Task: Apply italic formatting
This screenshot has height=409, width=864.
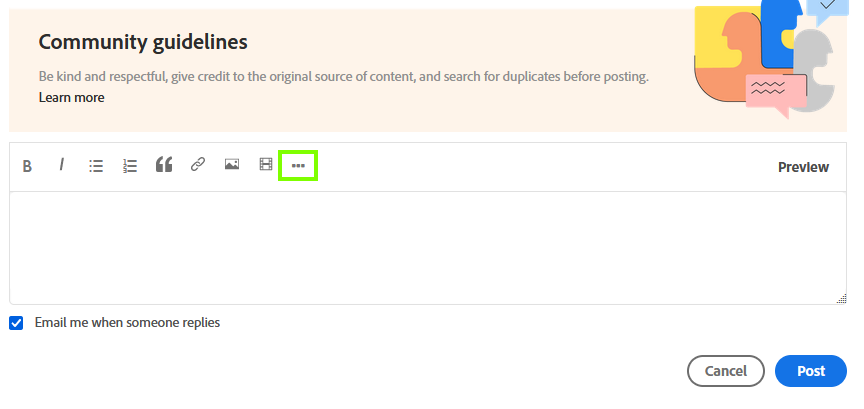Action: coord(61,165)
